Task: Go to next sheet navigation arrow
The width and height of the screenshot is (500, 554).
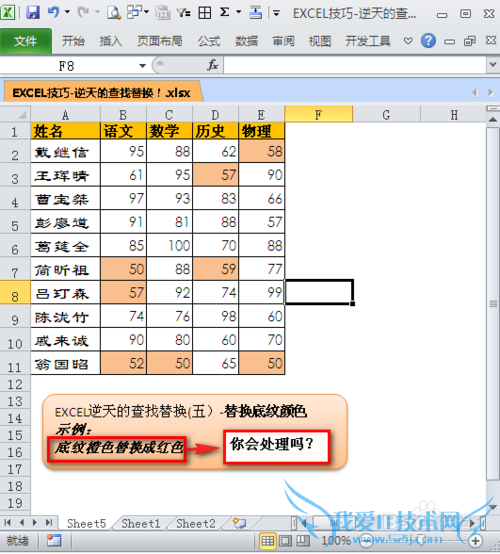Action: click(35, 522)
